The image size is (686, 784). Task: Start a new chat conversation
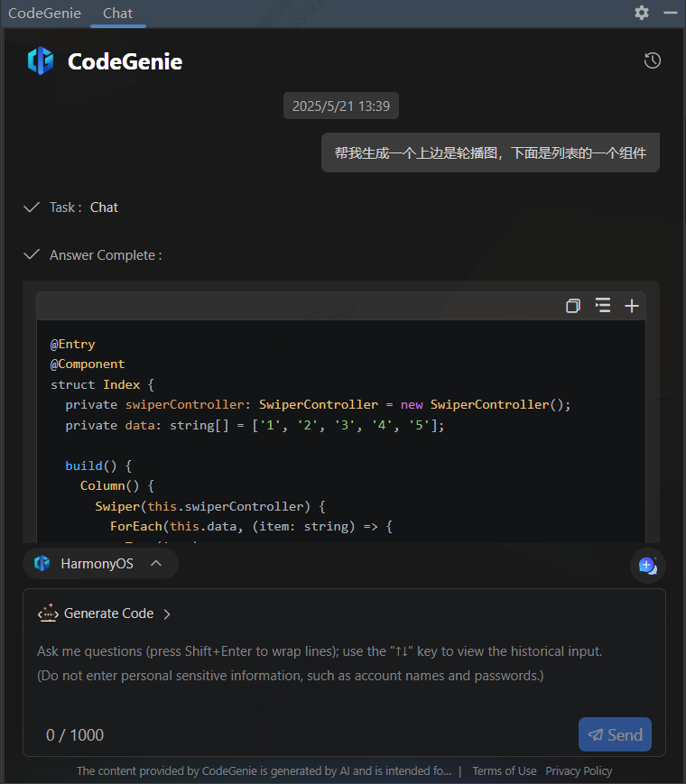click(x=647, y=566)
